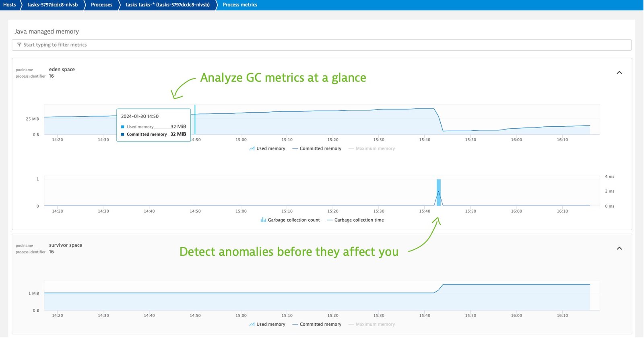The width and height of the screenshot is (644, 362).
Task: Toggle Garbage collection count legend
Action: pyautogui.click(x=290, y=220)
